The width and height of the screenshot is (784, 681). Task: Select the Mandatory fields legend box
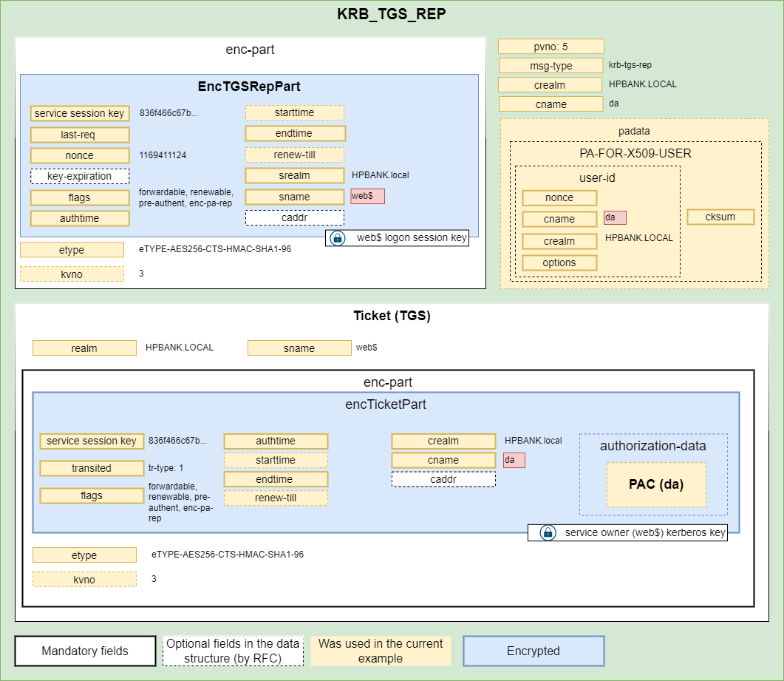(x=85, y=651)
